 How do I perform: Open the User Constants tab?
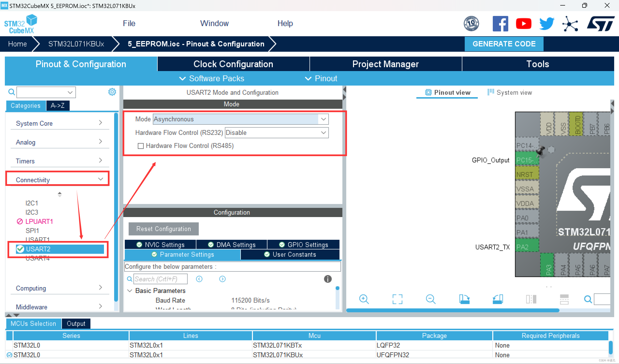(290, 255)
